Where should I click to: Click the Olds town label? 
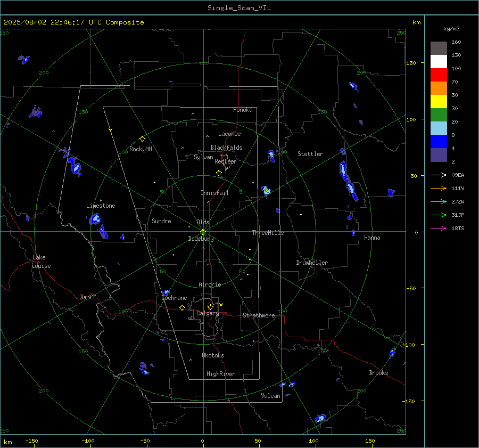203,222
